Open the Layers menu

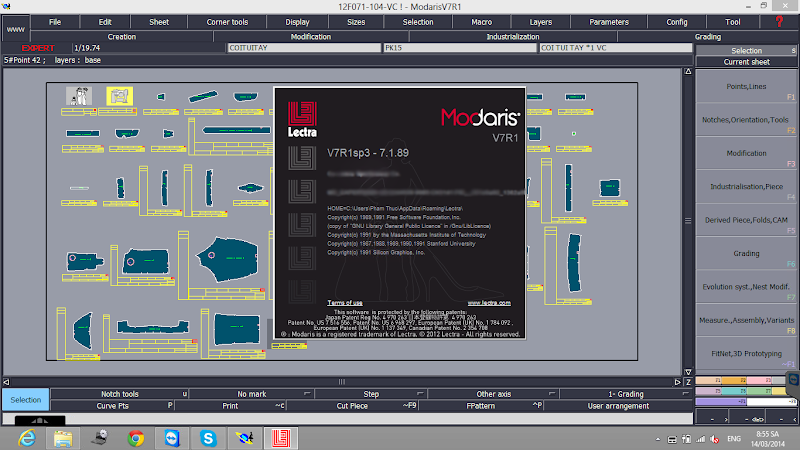(x=540, y=22)
